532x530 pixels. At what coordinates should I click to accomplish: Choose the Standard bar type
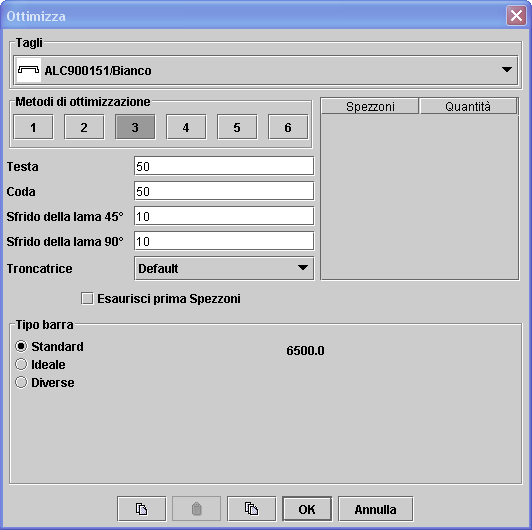(21, 346)
